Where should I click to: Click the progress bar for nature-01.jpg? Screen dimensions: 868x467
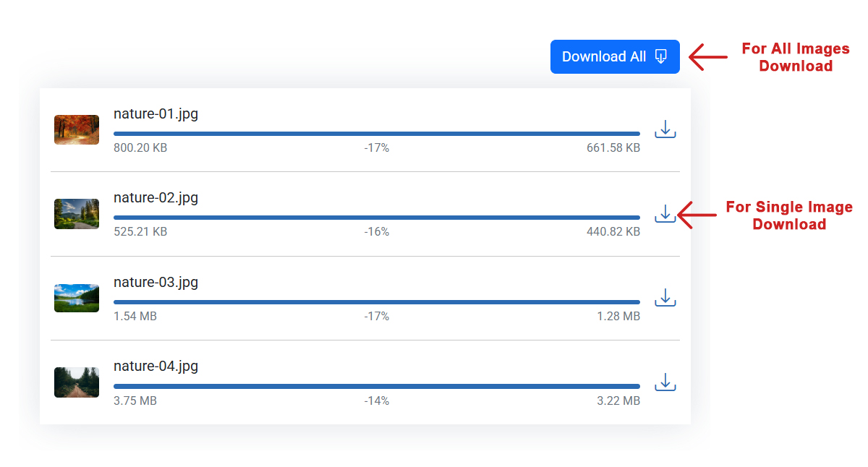(376, 134)
